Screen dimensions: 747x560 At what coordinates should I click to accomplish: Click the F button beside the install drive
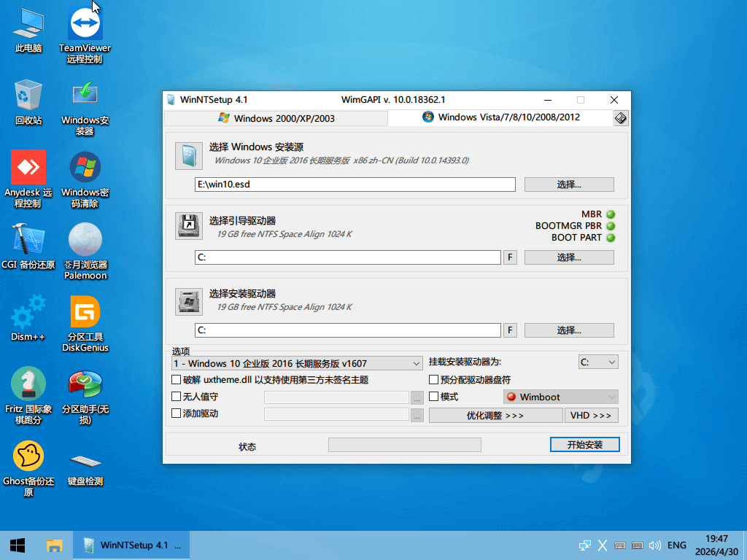point(510,330)
